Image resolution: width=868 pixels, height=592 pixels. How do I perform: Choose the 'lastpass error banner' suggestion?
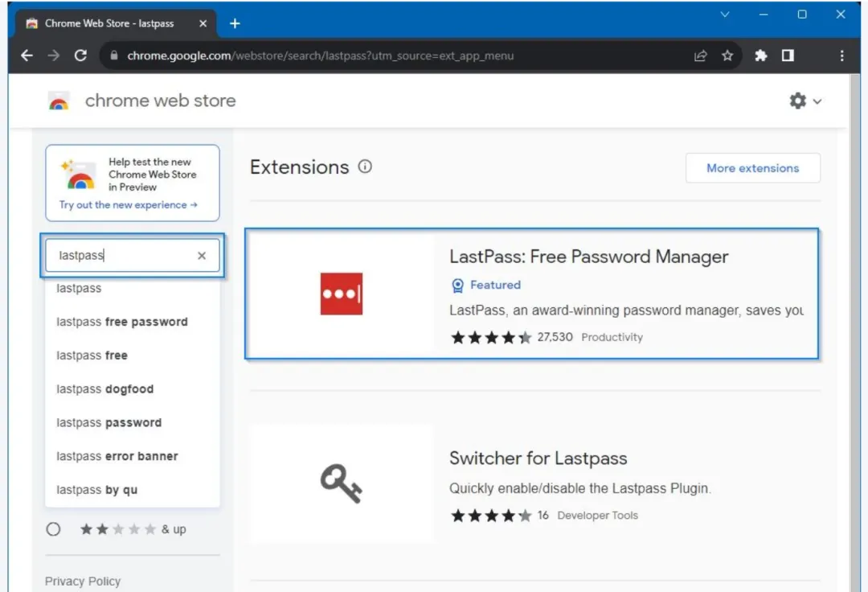pos(133,456)
